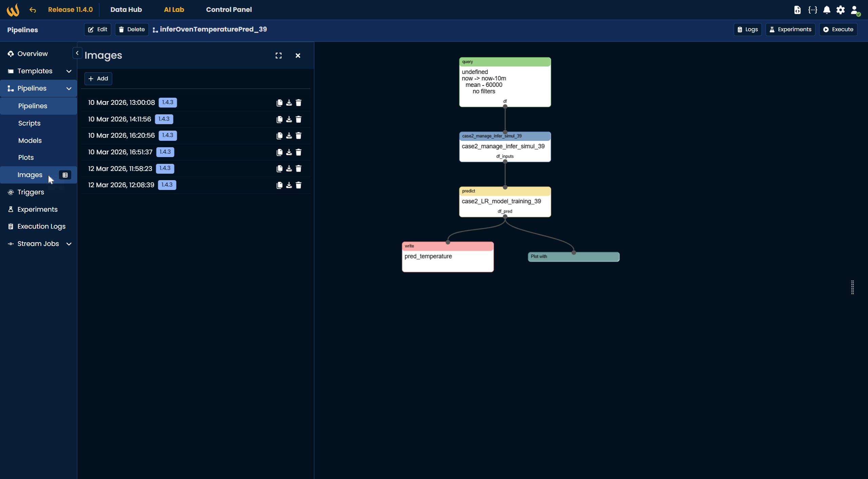Expand the Templates menu section
This screenshot has height=479, width=868.
(x=69, y=71)
